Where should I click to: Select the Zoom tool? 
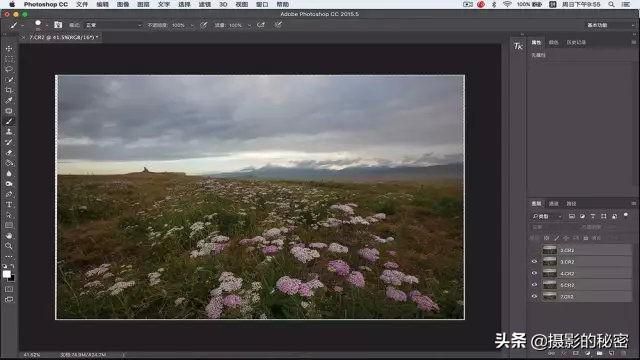pyautogui.click(x=9, y=246)
